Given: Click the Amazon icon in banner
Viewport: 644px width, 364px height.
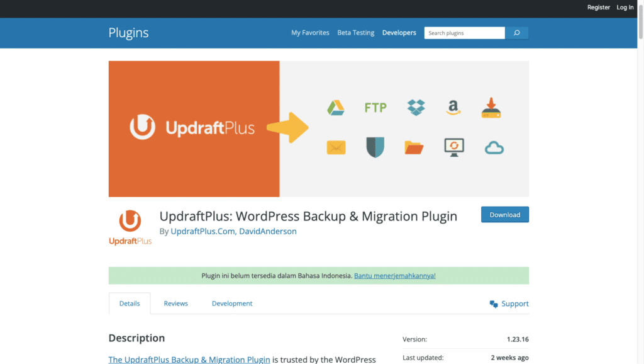Looking at the screenshot, I should click(453, 107).
